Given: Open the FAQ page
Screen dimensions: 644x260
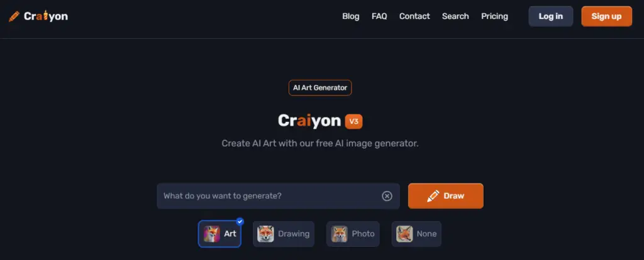Looking at the screenshot, I should [x=379, y=16].
